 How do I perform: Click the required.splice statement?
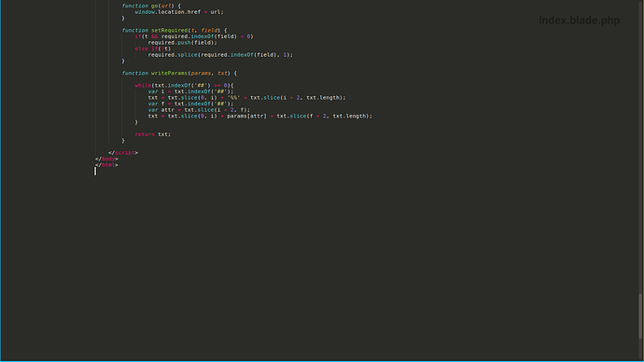tap(220, 55)
